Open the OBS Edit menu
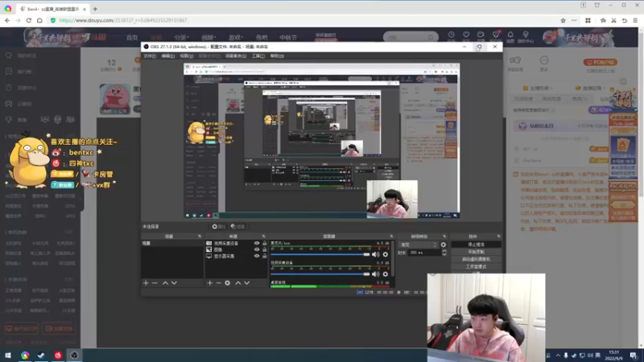 (x=167, y=56)
